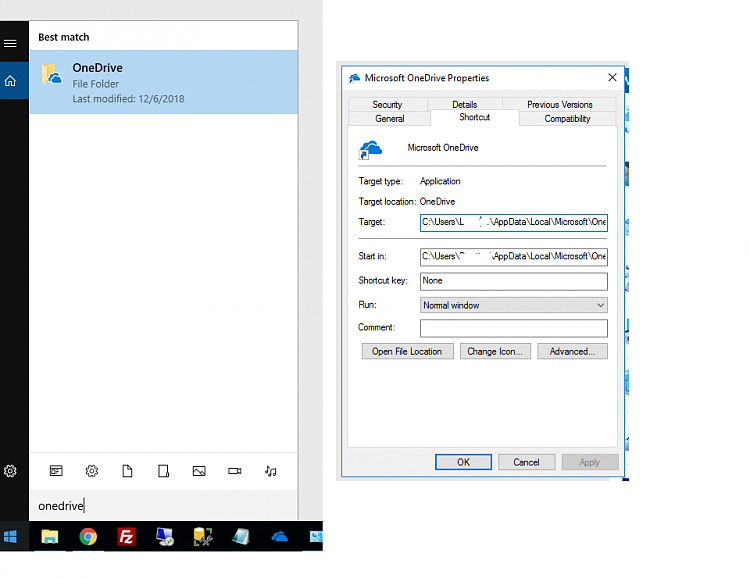
Task: Click the search box containing onedrive
Action: coord(164,506)
